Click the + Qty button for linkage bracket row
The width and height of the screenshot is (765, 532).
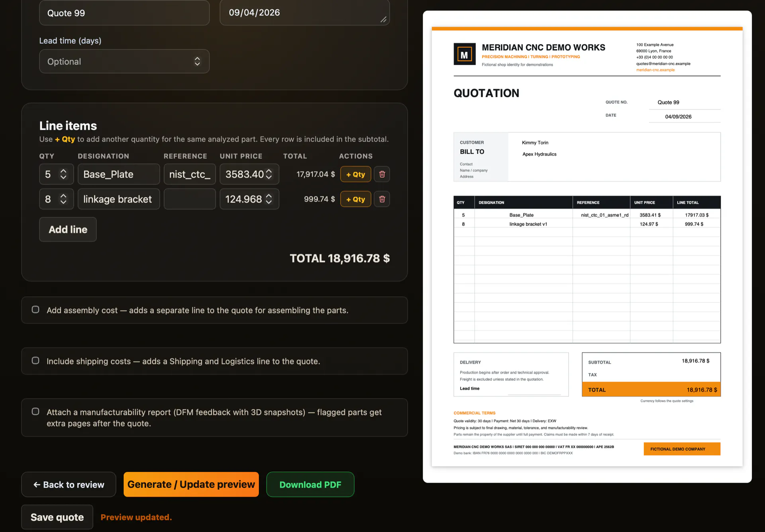355,199
